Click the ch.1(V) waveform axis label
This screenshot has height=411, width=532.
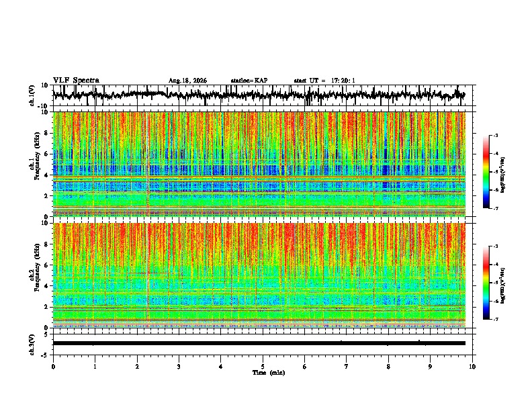pyautogui.click(x=32, y=95)
